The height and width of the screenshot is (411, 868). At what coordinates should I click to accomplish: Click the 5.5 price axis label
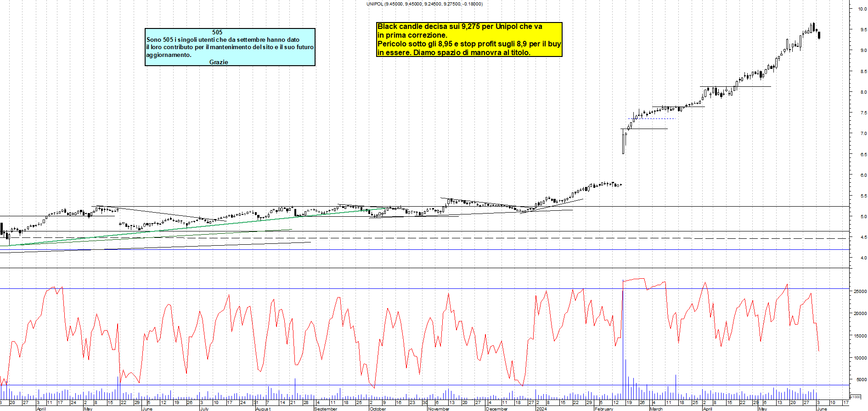(x=863, y=196)
